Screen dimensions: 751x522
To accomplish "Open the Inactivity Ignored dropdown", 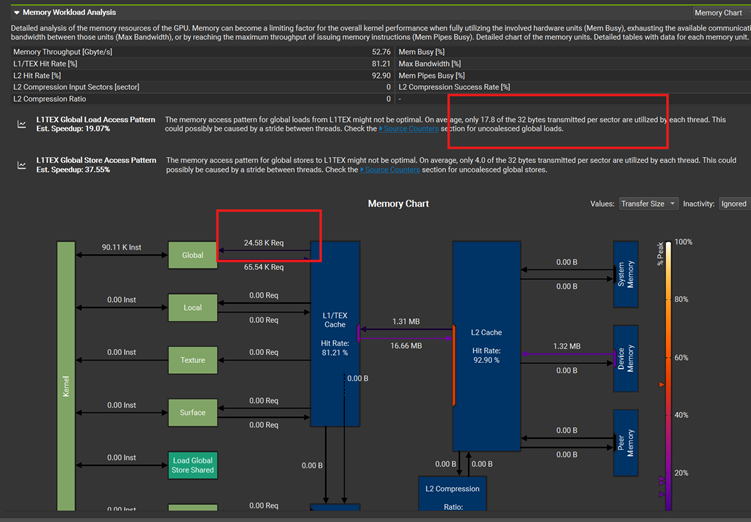I will point(735,204).
